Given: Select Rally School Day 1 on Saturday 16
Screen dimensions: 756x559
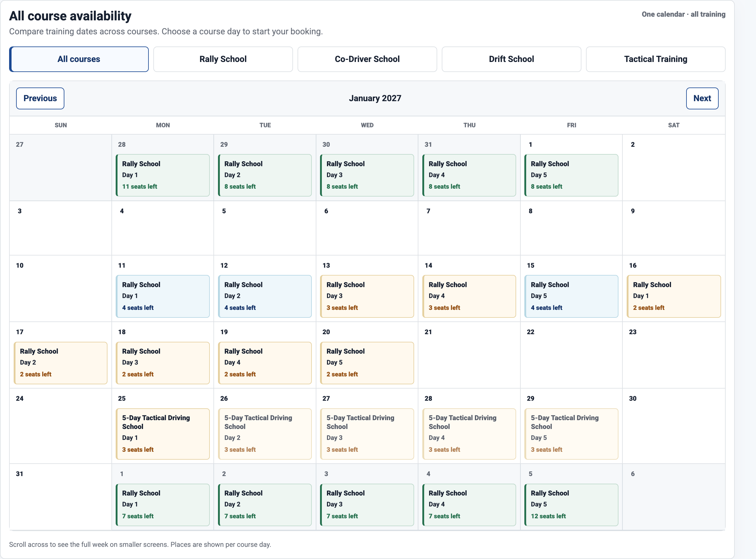Looking at the screenshot, I should [x=674, y=297].
